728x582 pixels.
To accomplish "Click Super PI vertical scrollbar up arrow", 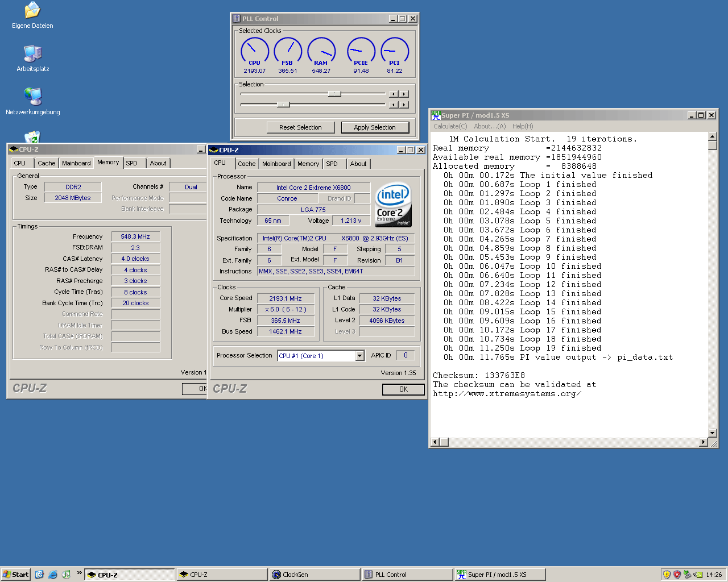I will [713, 136].
